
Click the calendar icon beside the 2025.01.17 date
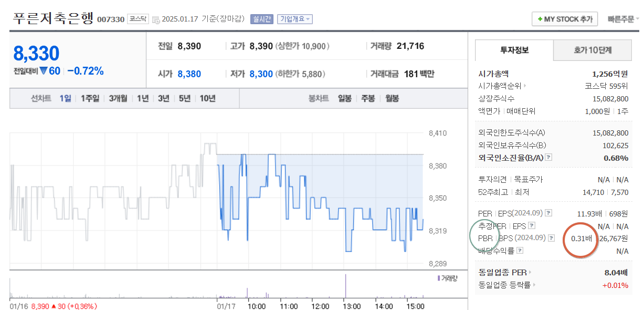pyautogui.click(x=156, y=19)
